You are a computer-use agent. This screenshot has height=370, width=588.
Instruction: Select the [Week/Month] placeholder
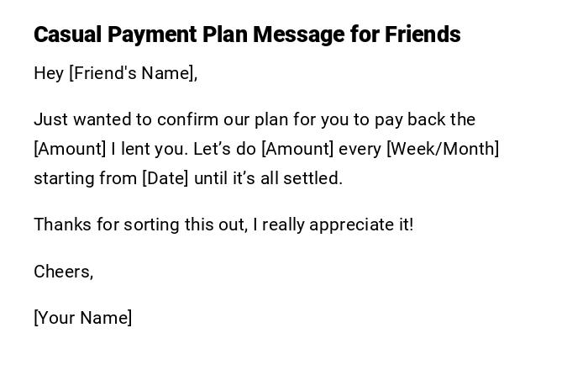point(442,150)
